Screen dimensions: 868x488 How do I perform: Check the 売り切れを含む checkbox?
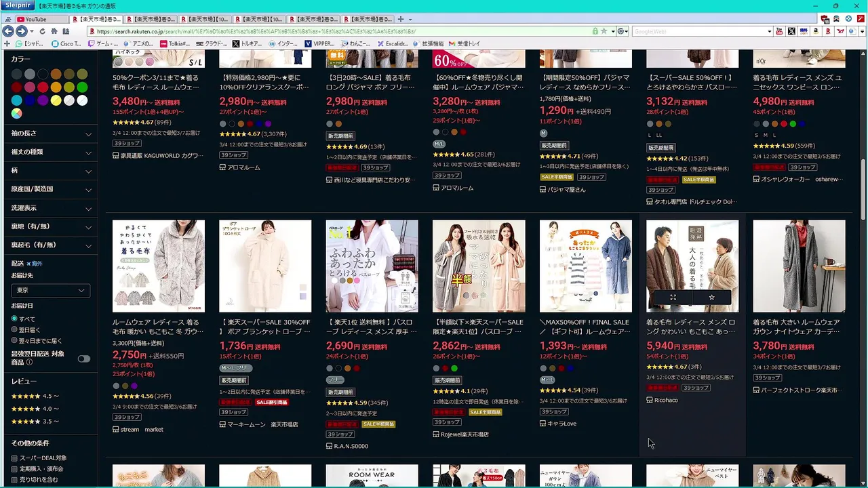tap(14, 480)
